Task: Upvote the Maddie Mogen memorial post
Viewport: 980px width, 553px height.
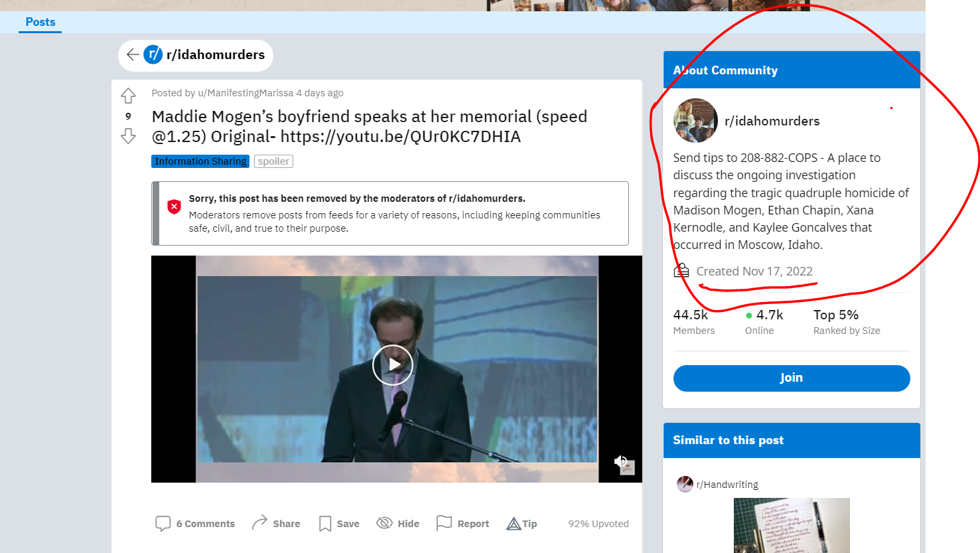Action: point(128,96)
